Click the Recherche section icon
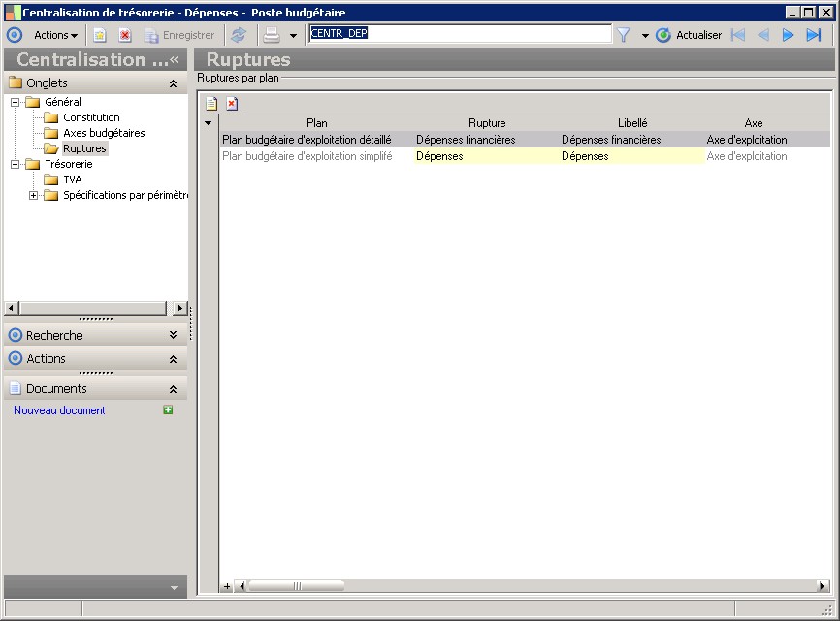840x621 pixels. point(16,335)
